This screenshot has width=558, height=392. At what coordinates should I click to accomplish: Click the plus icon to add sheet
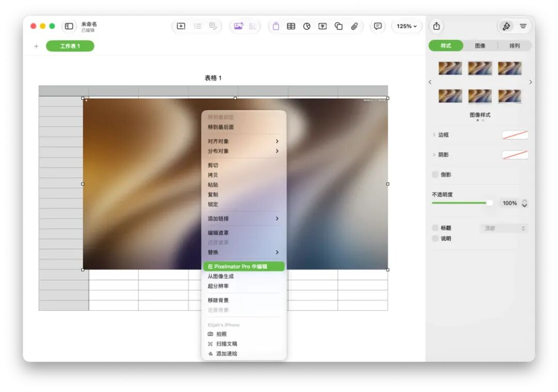click(x=36, y=46)
